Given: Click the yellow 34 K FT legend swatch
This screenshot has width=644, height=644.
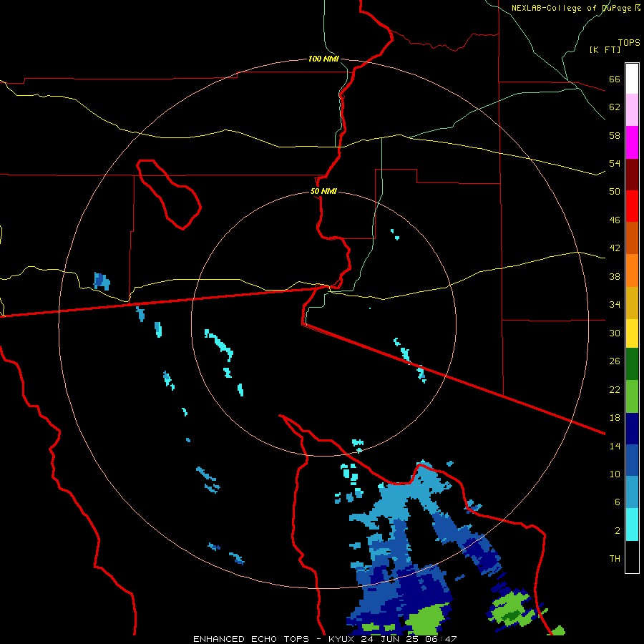Looking at the screenshot, I should (x=632, y=333).
